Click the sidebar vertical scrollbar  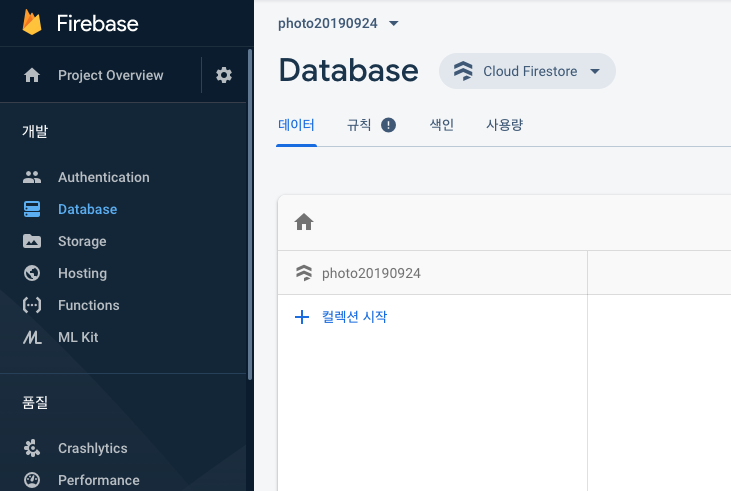point(250,214)
